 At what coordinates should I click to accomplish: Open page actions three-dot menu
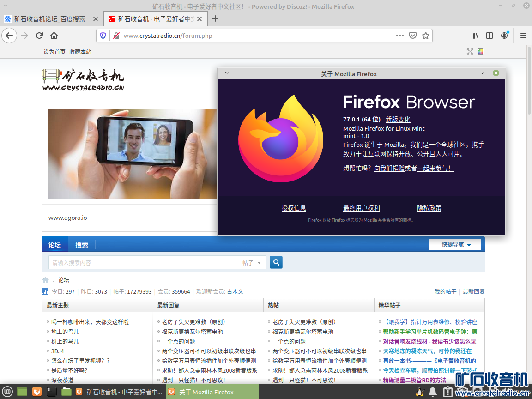coord(399,36)
